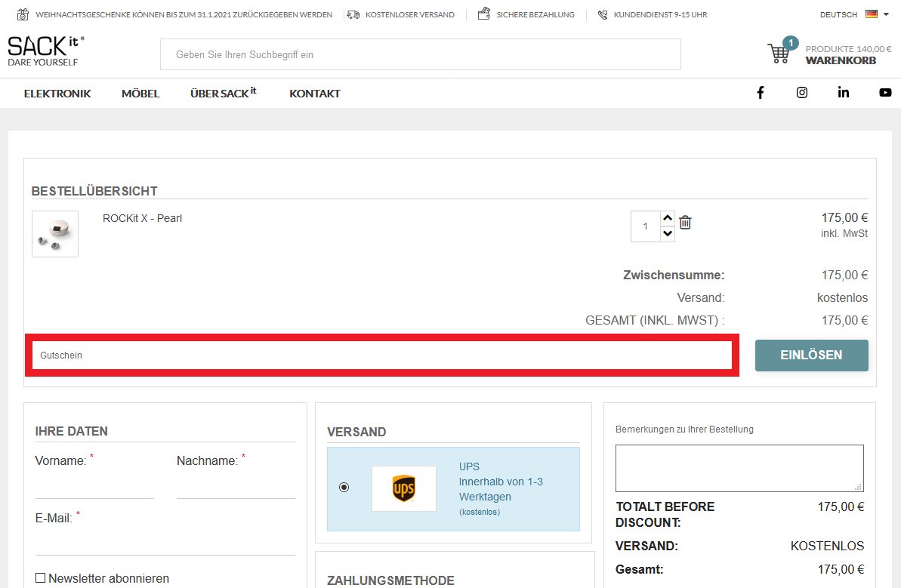The height and width of the screenshot is (588, 901).
Task: Click the BESTELLÜBERSICHT heading
Action: [94, 191]
